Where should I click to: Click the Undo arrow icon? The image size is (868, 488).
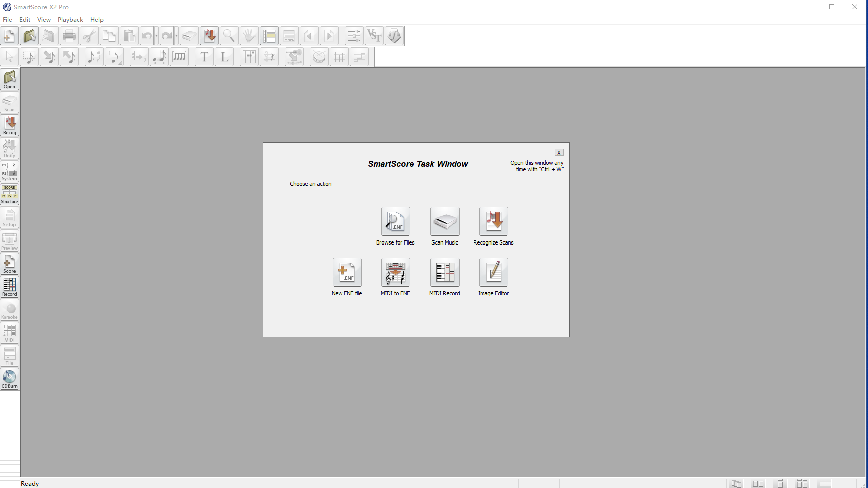[x=147, y=36]
